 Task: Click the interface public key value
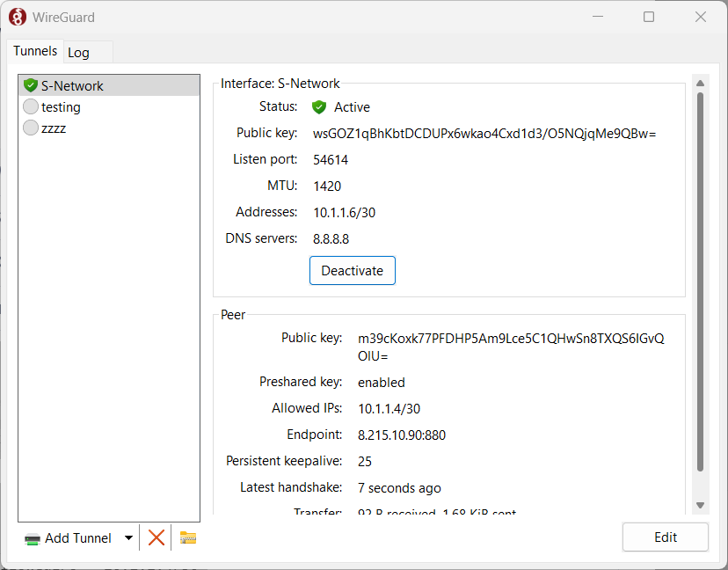pyautogui.click(x=484, y=134)
